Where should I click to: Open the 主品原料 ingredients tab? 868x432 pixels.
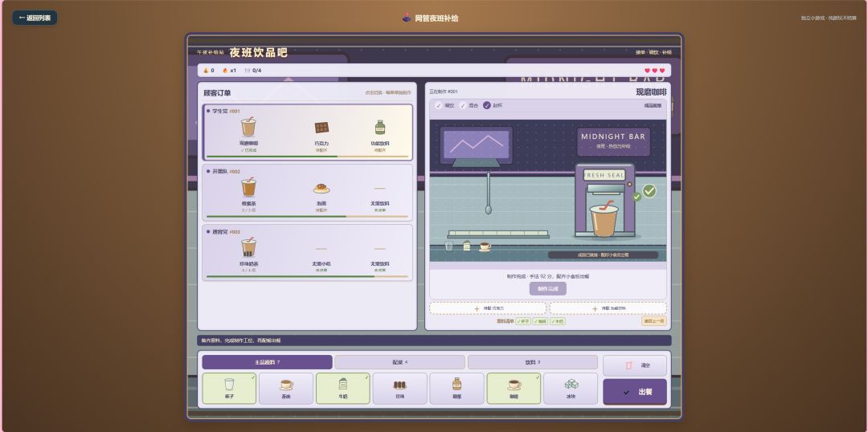click(x=268, y=362)
